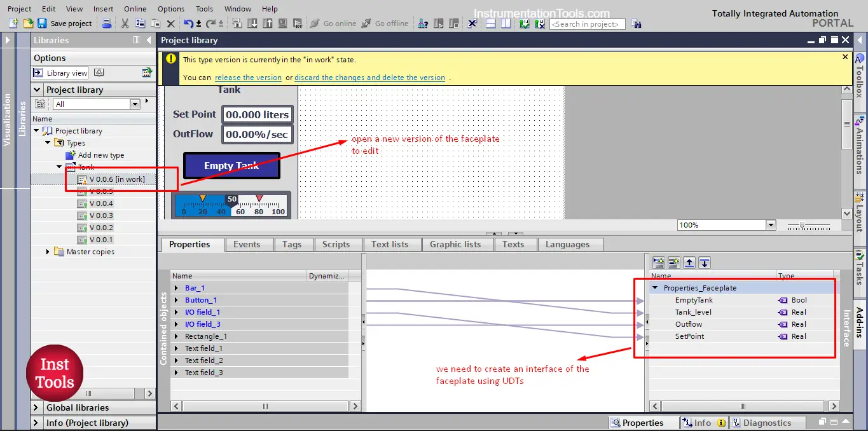The width and height of the screenshot is (868, 431).
Task: Expand the Master copies folder
Action: 48,252
